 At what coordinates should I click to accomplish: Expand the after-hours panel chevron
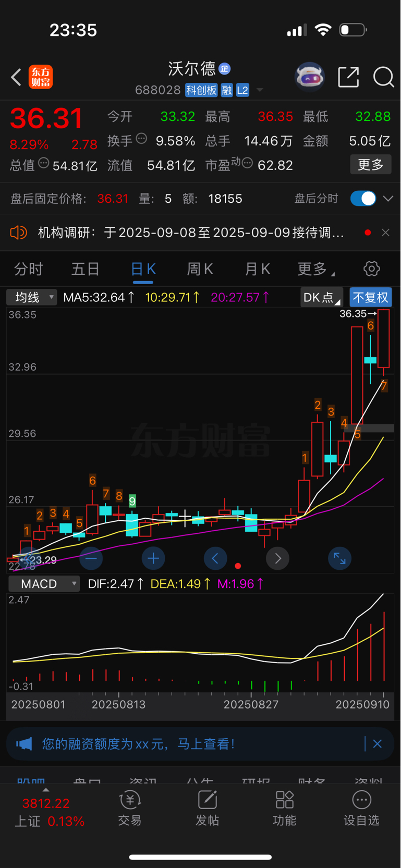tap(388, 199)
